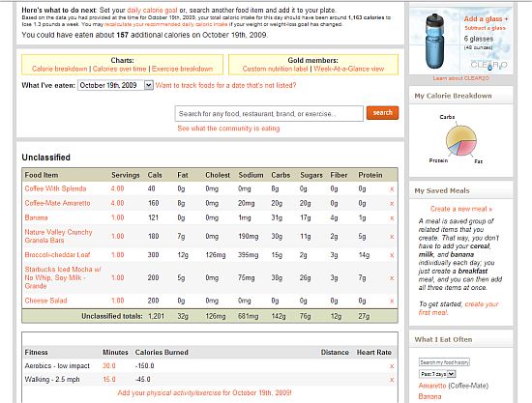Click the orange search button
Screen dimensions: 532x403
(x=382, y=112)
